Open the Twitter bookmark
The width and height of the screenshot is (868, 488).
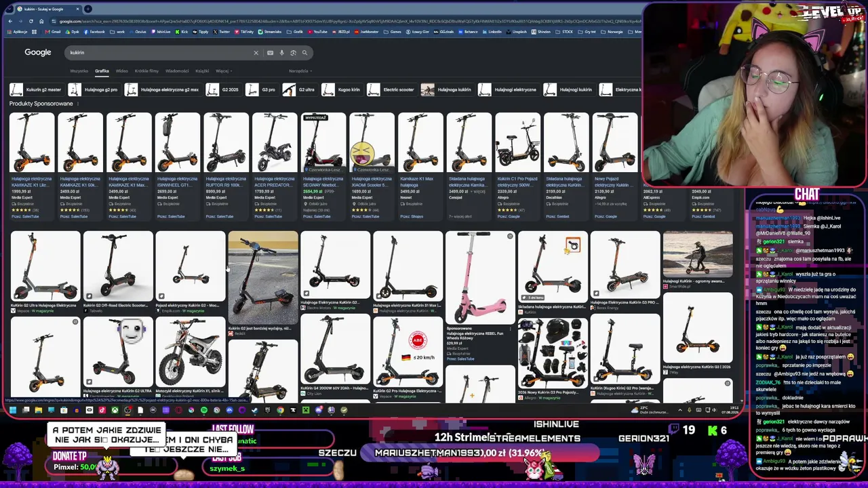point(221,31)
